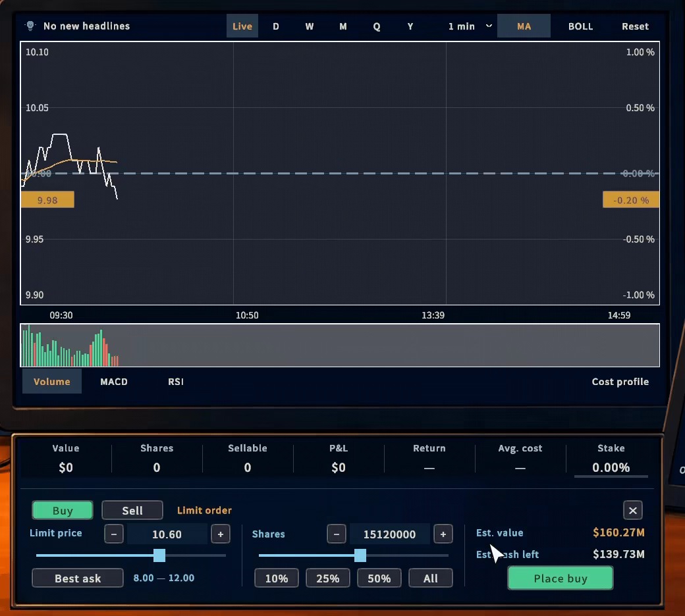685x616 pixels.
Task: Increase limit price with plus button
Action: (x=221, y=534)
